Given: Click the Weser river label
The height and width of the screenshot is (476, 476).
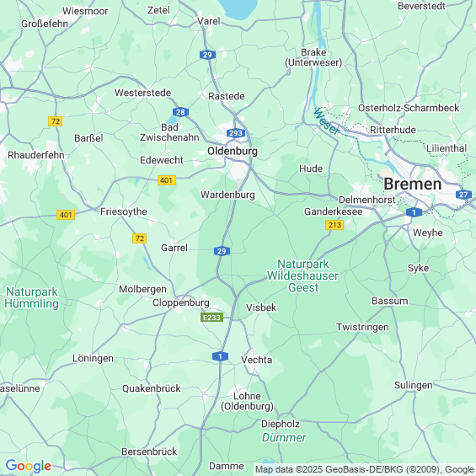Looking at the screenshot, I should 326,121.
